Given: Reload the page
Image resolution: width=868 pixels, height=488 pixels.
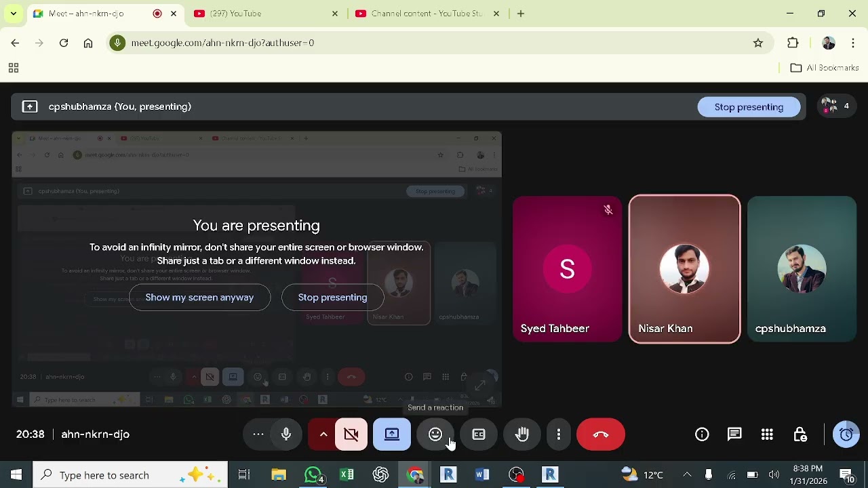Looking at the screenshot, I should pyautogui.click(x=64, y=43).
